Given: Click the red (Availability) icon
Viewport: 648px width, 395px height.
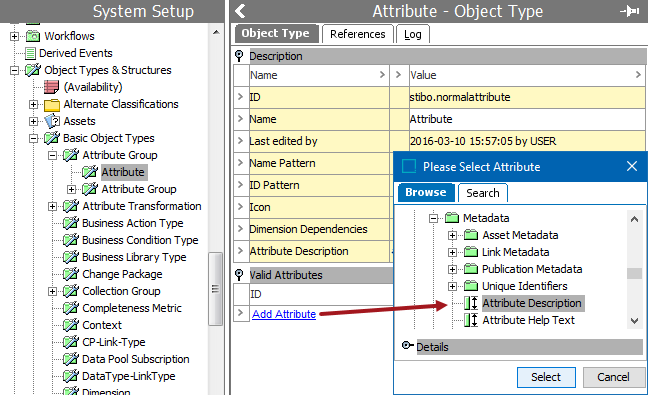Looking at the screenshot, I should (52, 87).
